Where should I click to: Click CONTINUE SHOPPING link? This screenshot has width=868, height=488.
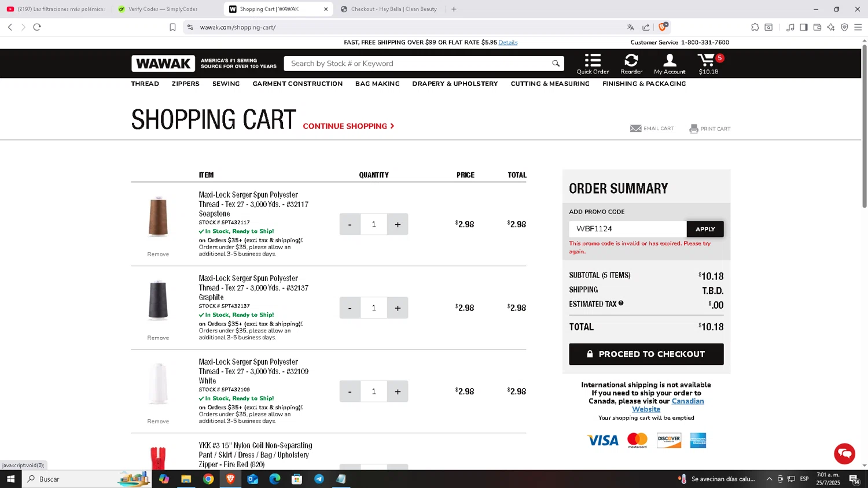pyautogui.click(x=348, y=126)
